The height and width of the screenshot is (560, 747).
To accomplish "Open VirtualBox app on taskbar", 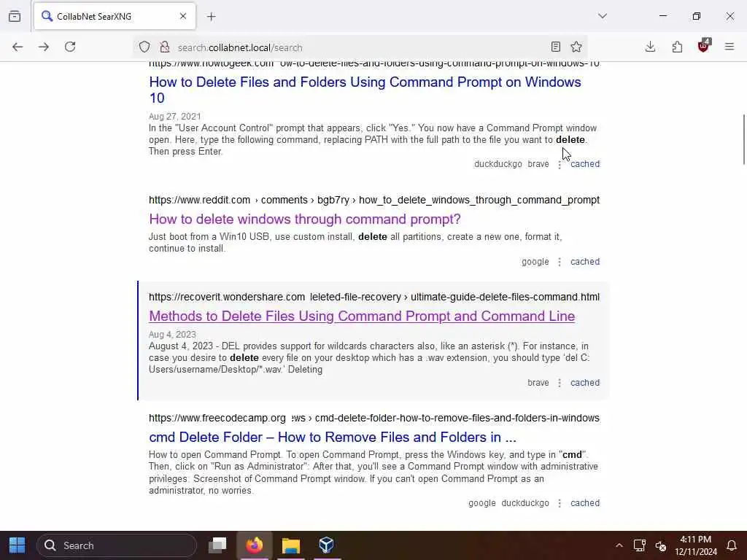I will tap(327, 545).
